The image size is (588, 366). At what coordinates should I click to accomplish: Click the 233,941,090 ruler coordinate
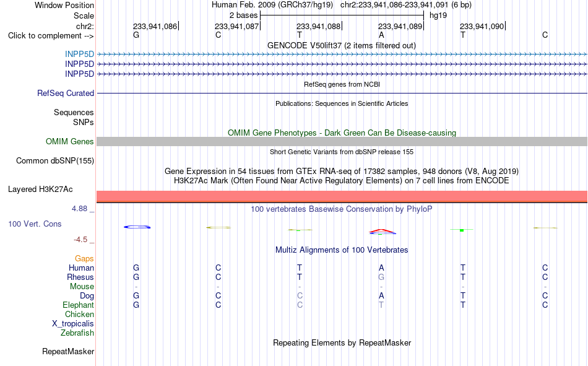[x=482, y=26]
